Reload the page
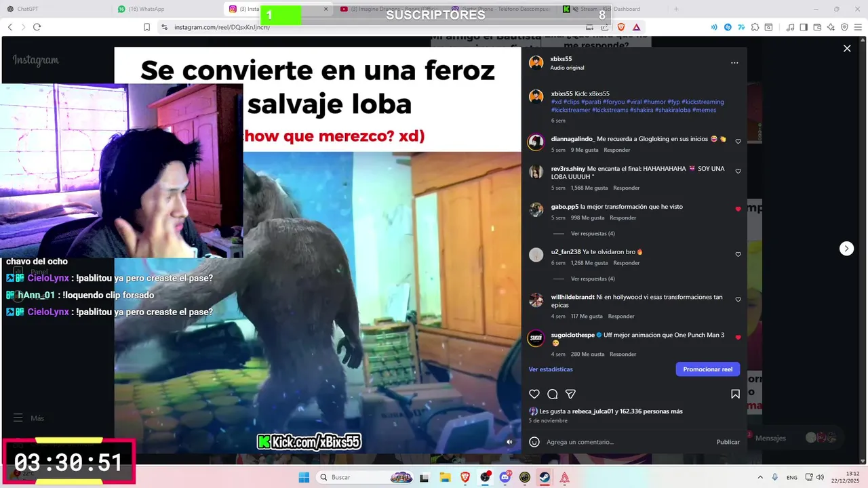This screenshot has height=488, width=868. point(37,27)
